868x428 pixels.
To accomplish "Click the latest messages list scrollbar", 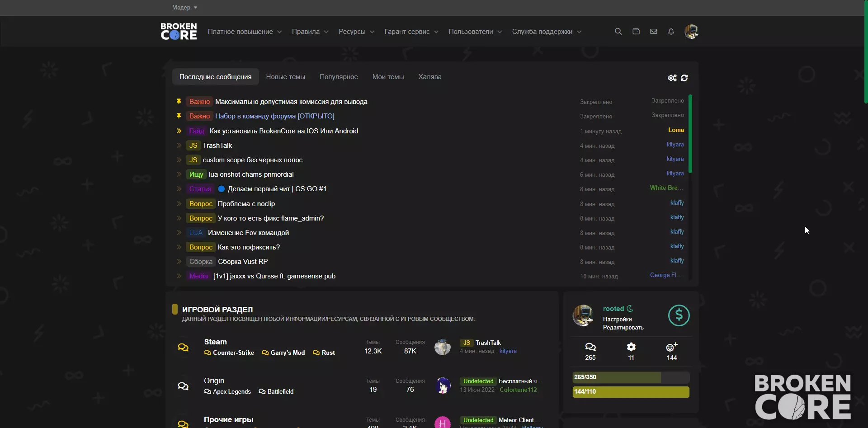I will pos(690,134).
